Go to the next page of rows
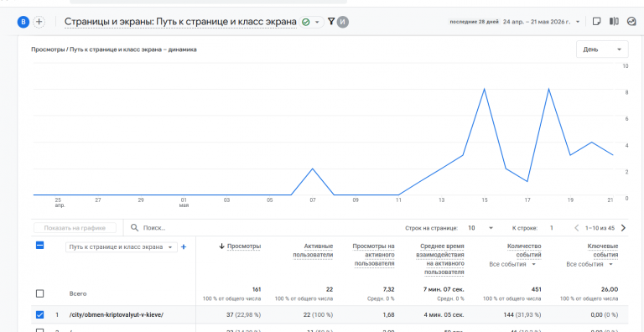 pyautogui.click(x=624, y=228)
